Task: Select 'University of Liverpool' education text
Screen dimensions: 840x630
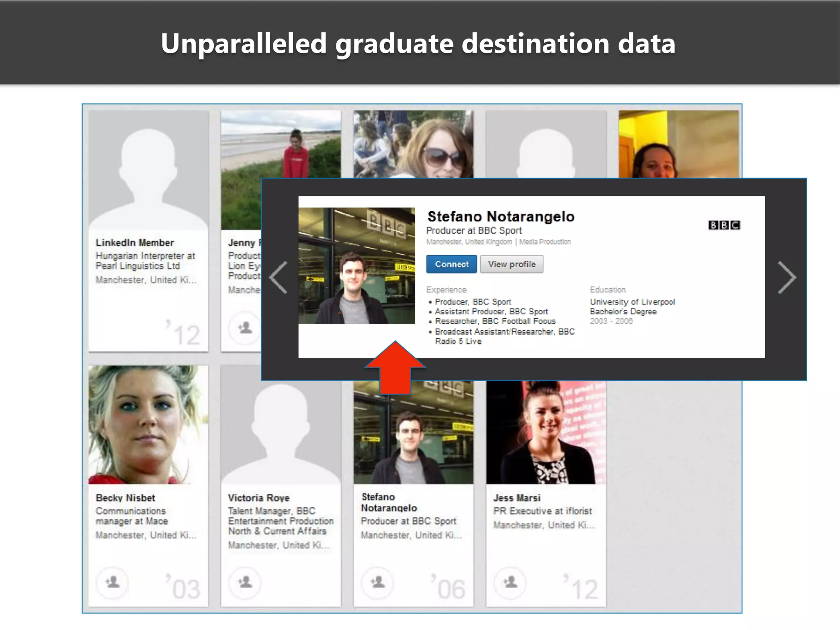Action: point(632,302)
